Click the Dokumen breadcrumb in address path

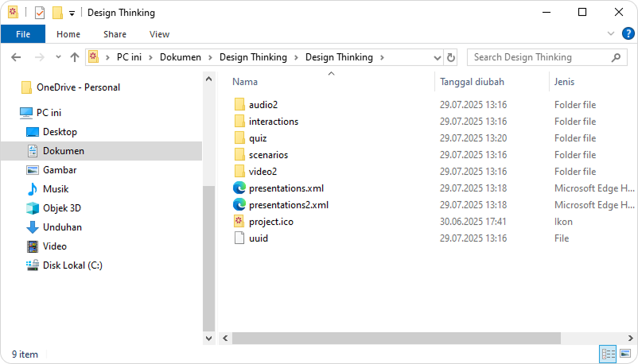pyautogui.click(x=180, y=57)
